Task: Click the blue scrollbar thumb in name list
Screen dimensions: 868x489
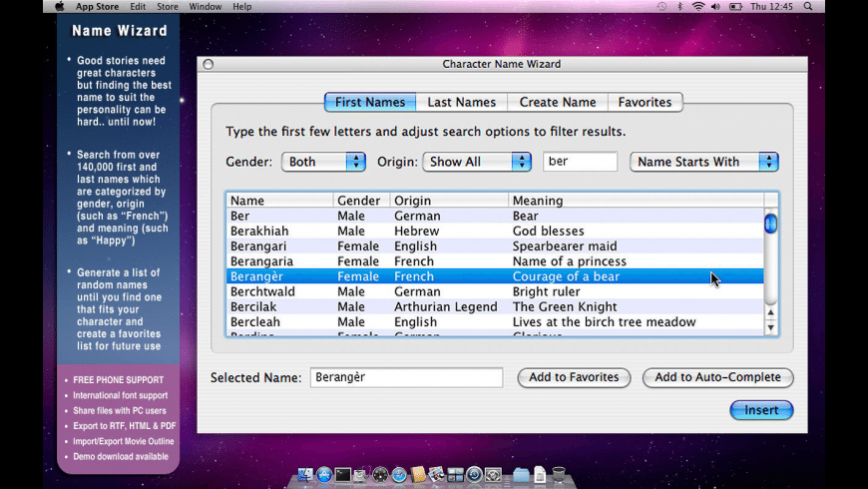Action: tap(770, 225)
